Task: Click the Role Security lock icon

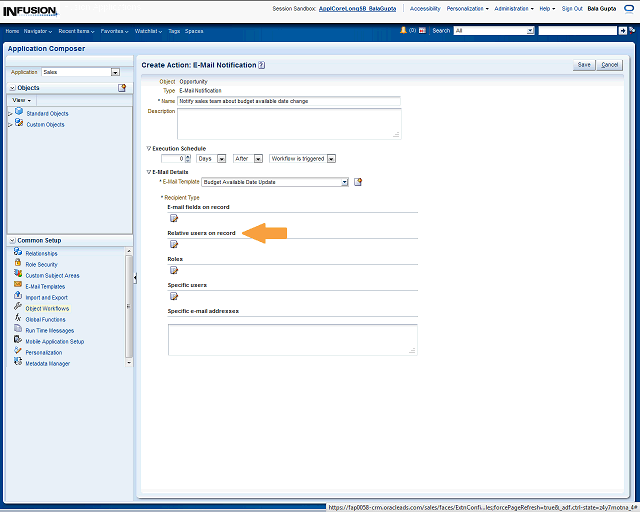Action: coord(18,264)
